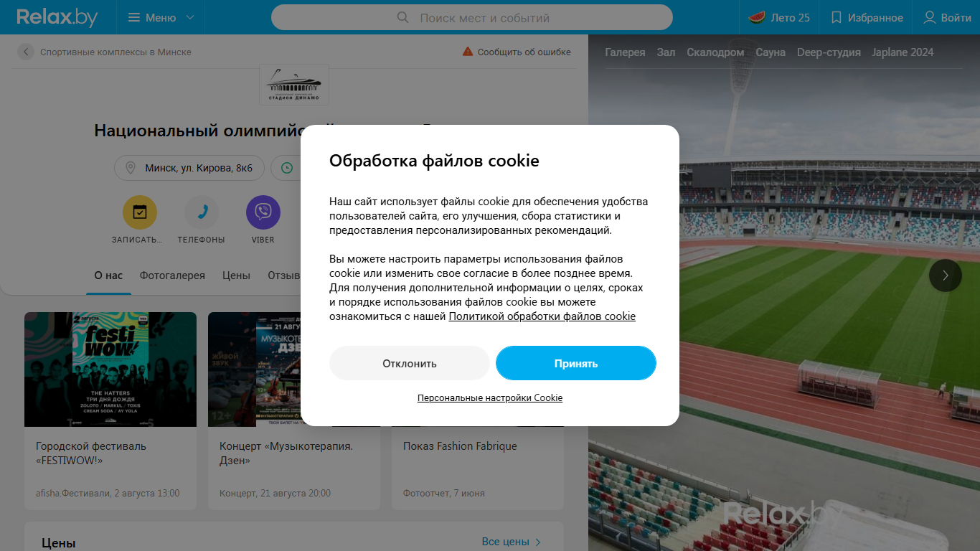Click Все цены link
This screenshot has width=980, height=551.
coord(506,542)
